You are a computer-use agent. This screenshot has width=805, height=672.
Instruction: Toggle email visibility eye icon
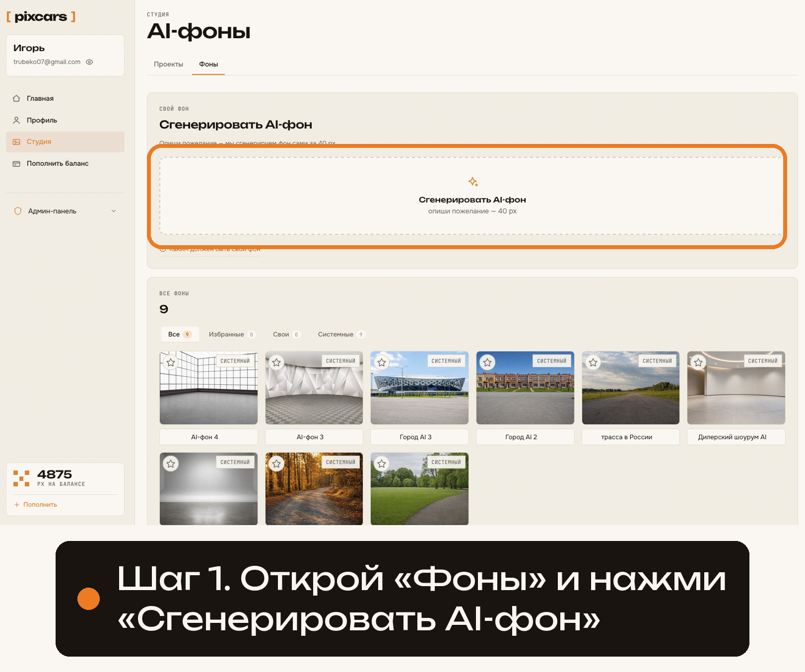(89, 62)
